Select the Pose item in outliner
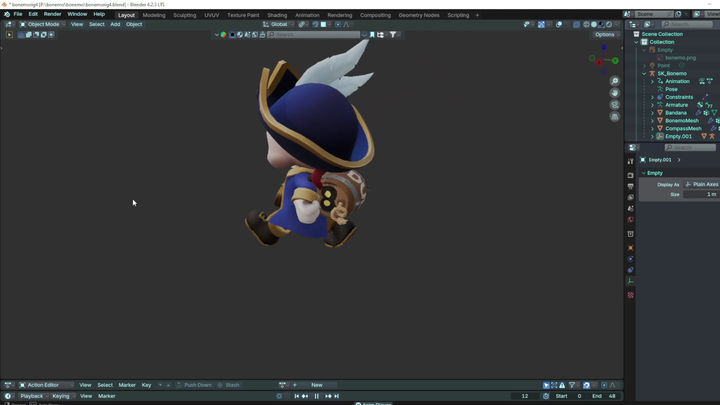720x405 pixels. pyautogui.click(x=671, y=89)
